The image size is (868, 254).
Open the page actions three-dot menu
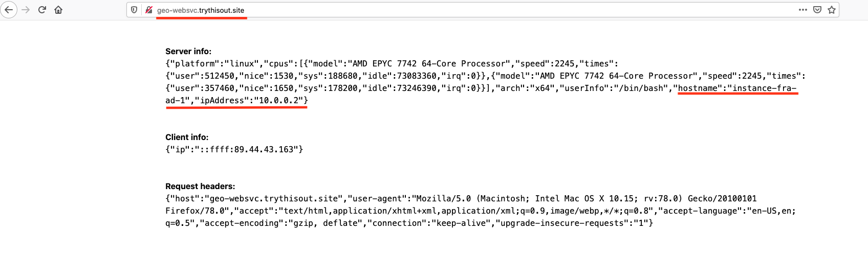803,10
